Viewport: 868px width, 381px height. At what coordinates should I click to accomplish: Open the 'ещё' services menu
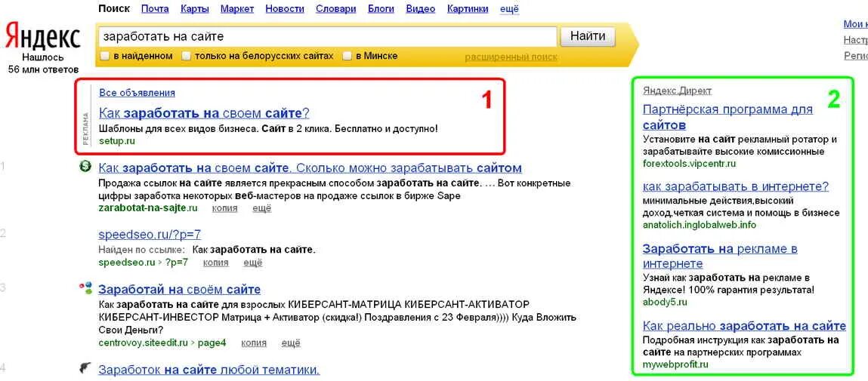(x=509, y=9)
